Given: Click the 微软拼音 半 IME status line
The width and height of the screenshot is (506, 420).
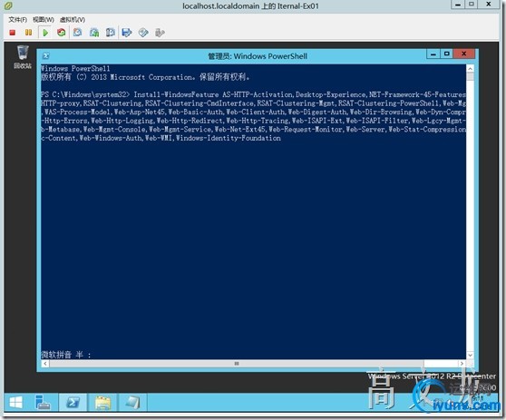Looking at the screenshot, I should pyautogui.click(x=66, y=355).
